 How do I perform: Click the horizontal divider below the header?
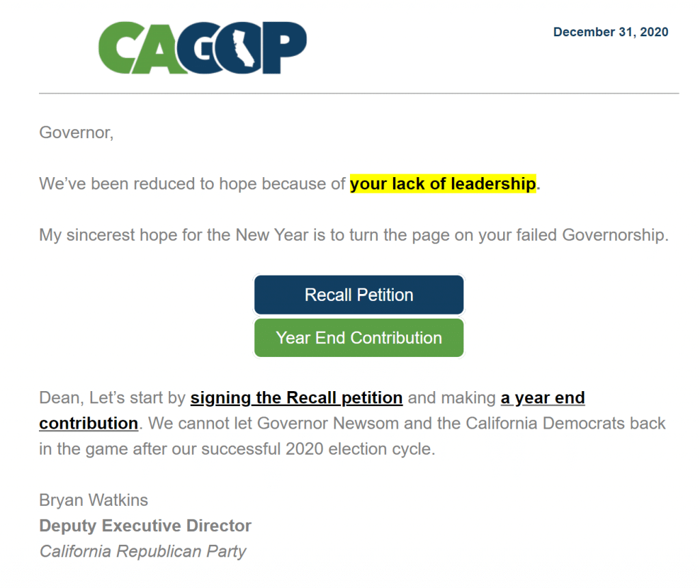coord(359,93)
